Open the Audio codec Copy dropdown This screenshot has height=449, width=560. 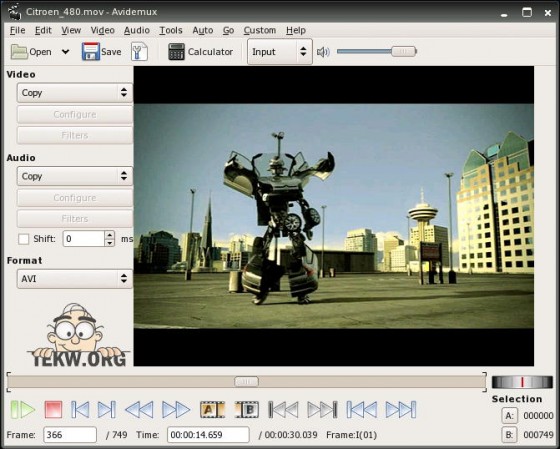click(75, 176)
